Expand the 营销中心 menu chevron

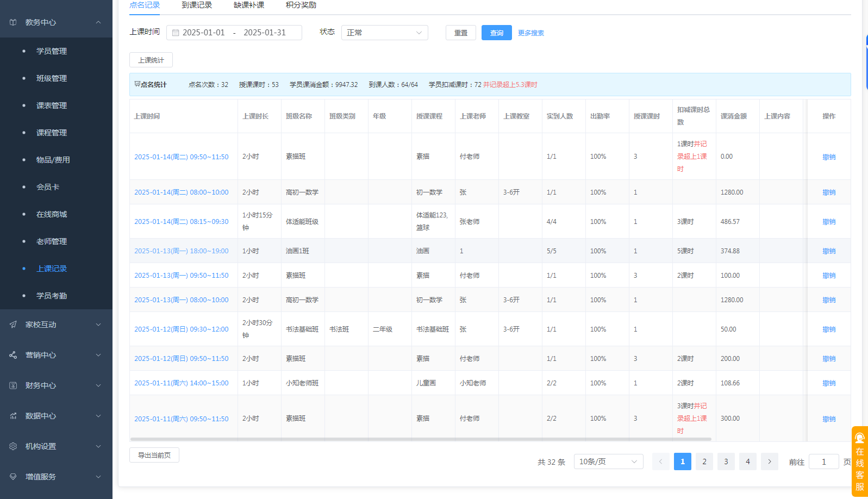click(98, 355)
